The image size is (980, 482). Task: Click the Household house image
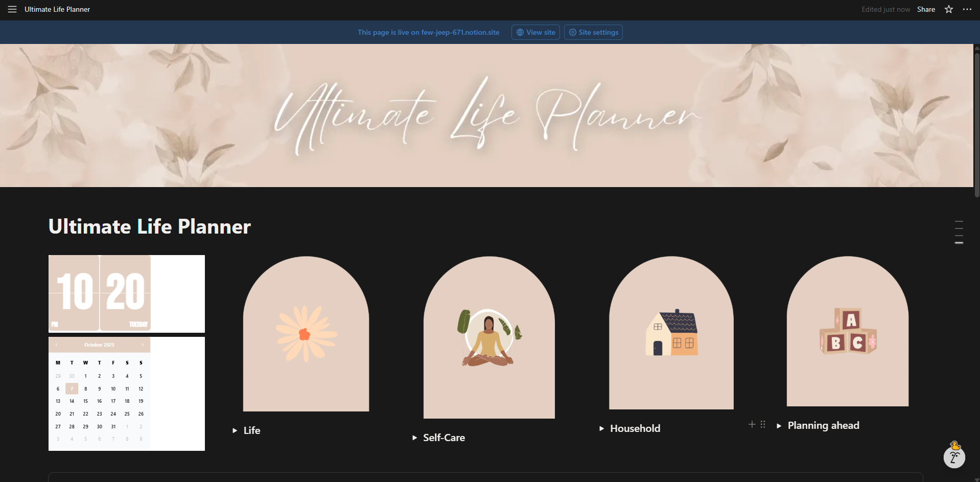coord(671,333)
